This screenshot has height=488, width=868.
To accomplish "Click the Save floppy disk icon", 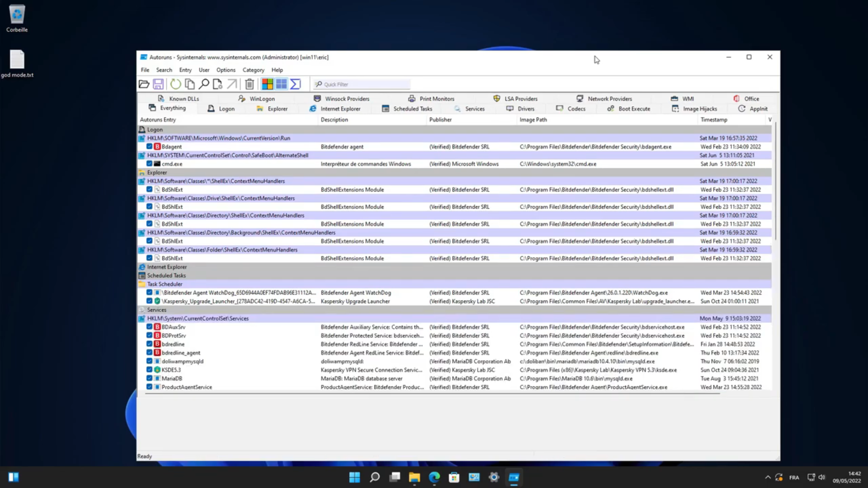I will (158, 84).
